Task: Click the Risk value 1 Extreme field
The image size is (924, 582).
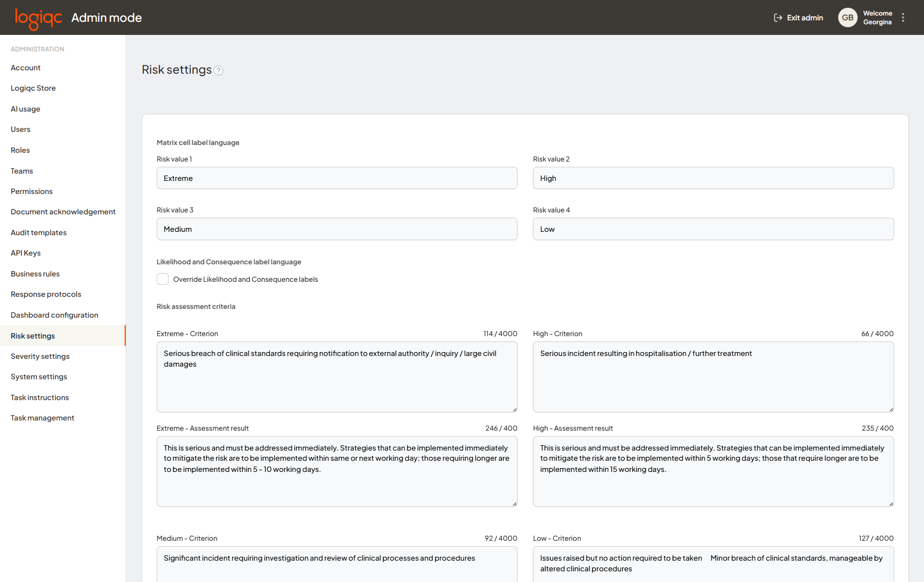Action: (337, 178)
